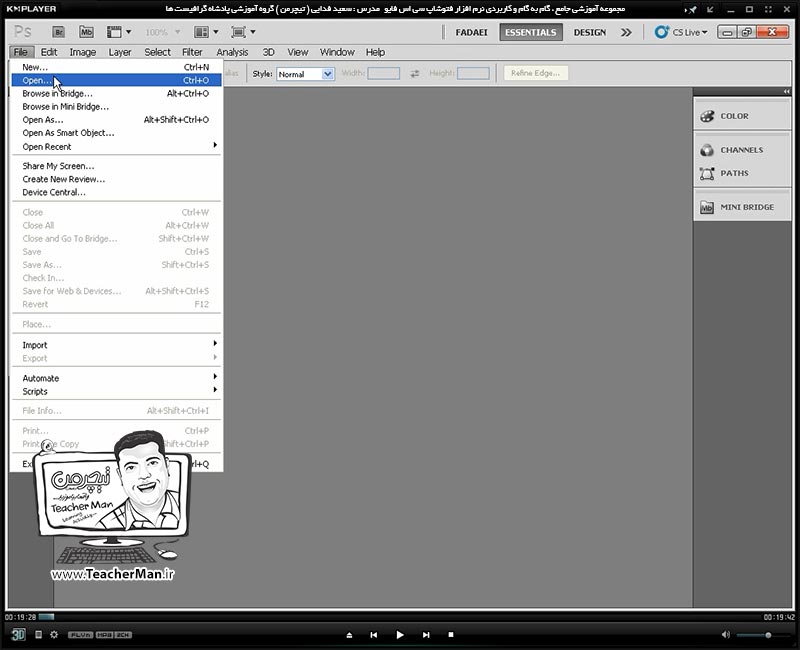
Task: Expand the View Extras dropdown arrow
Action: tap(129, 32)
